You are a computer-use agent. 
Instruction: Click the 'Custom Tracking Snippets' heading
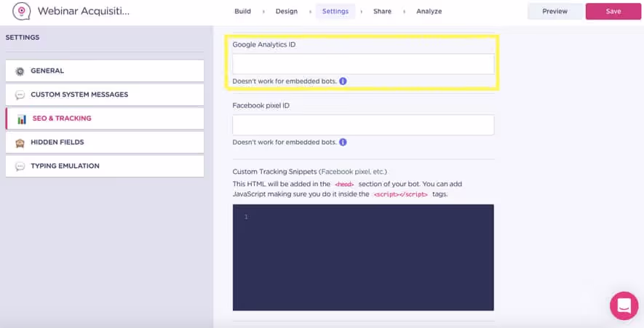click(275, 172)
